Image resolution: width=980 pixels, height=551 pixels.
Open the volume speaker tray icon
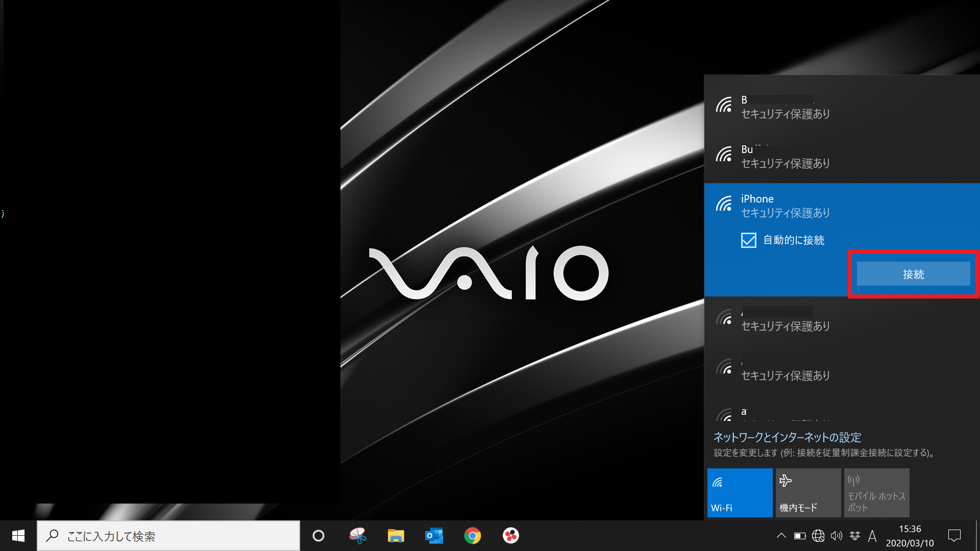click(x=836, y=536)
